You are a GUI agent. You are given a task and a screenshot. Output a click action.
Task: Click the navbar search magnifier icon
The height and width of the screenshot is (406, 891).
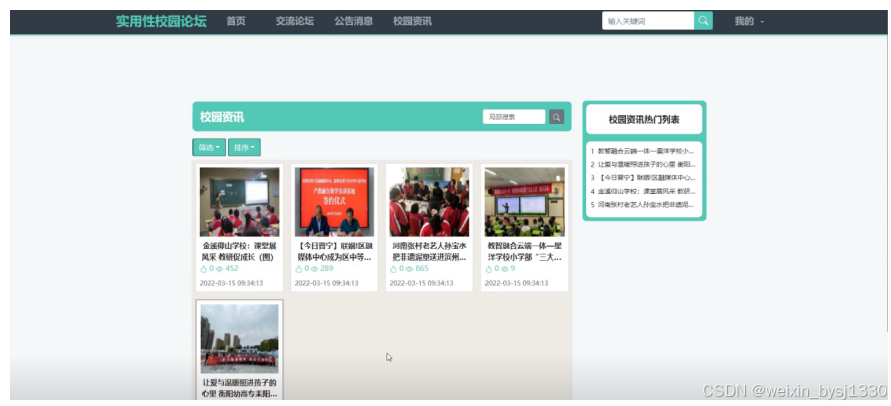(703, 21)
